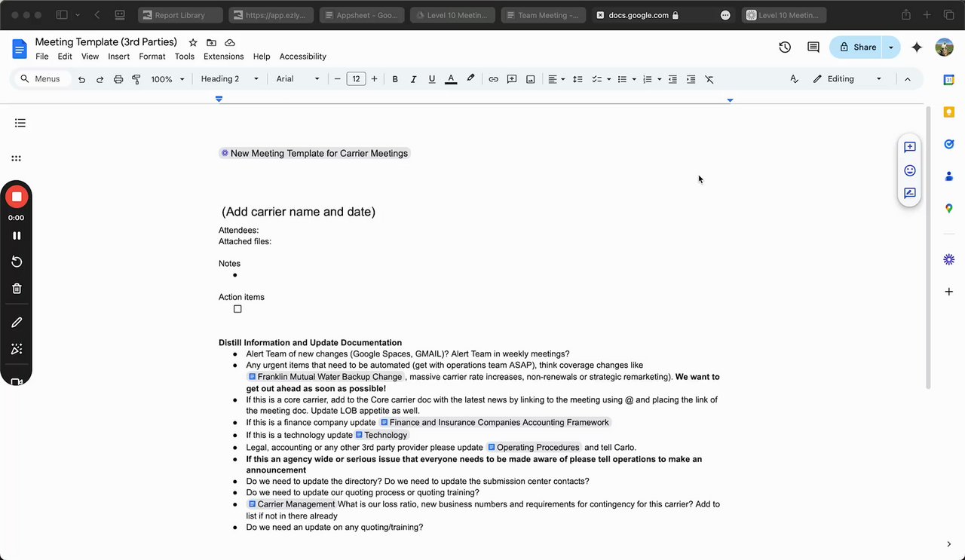Click the Add comment toolbar icon
This screenshot has height=560, width=965.
point(512,79)
